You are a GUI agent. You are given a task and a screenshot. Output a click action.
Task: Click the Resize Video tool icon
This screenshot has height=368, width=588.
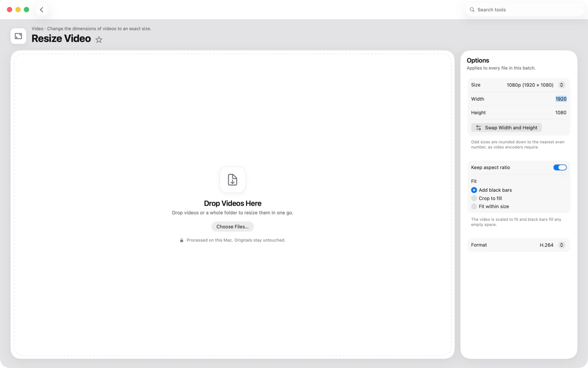coord(18,36)
